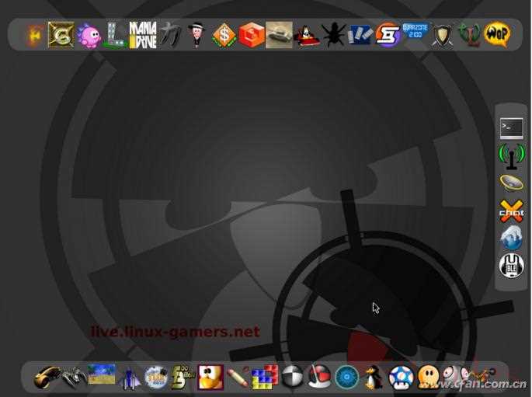Open the wireless network antenna tool
This screenshot has width=532, height=397.
tap(511, 155)
